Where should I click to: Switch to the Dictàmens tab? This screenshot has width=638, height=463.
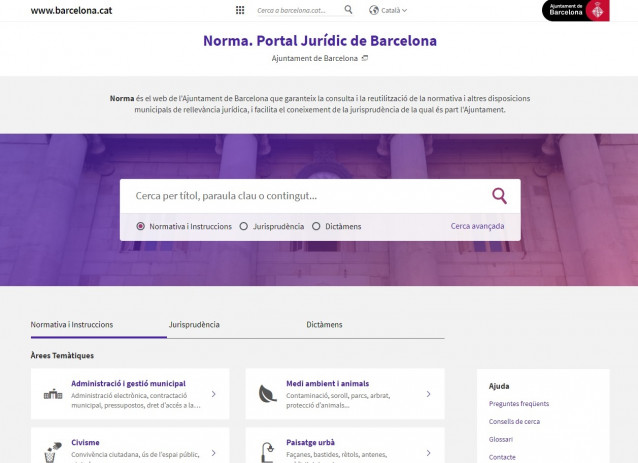click(x=324, y=325)
